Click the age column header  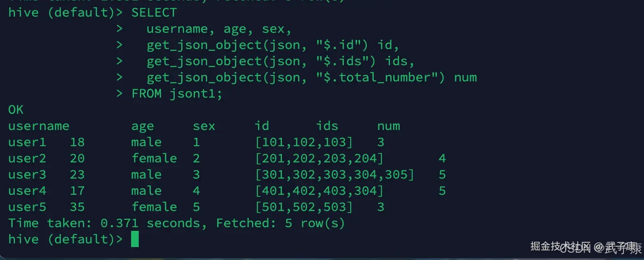click(142, 126)
